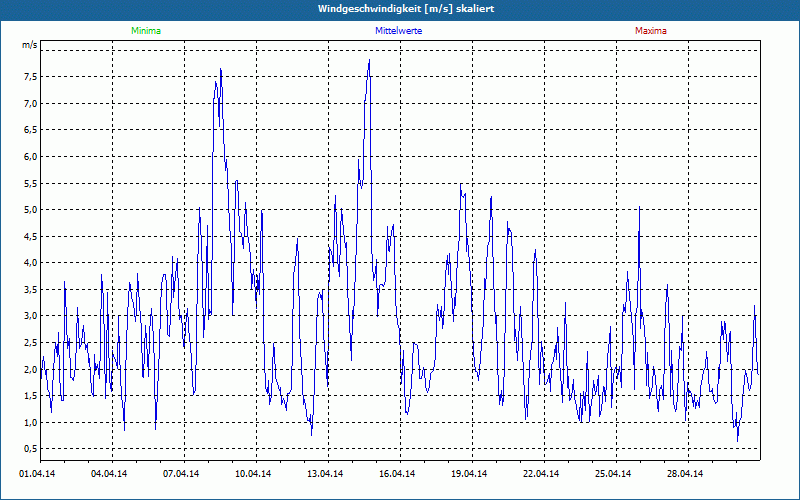Click the 07.04.14 date label
This screenshot has width=800, height=500.
pos(181,474)
